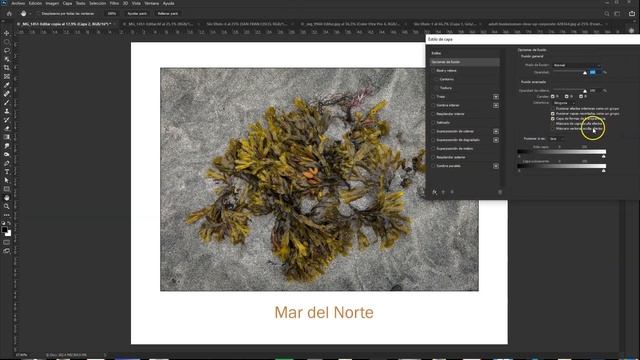Viewport: 640px width, 360px height.
Task: Click the Mar del Norte text on canvas
Action: click(324, 313)
